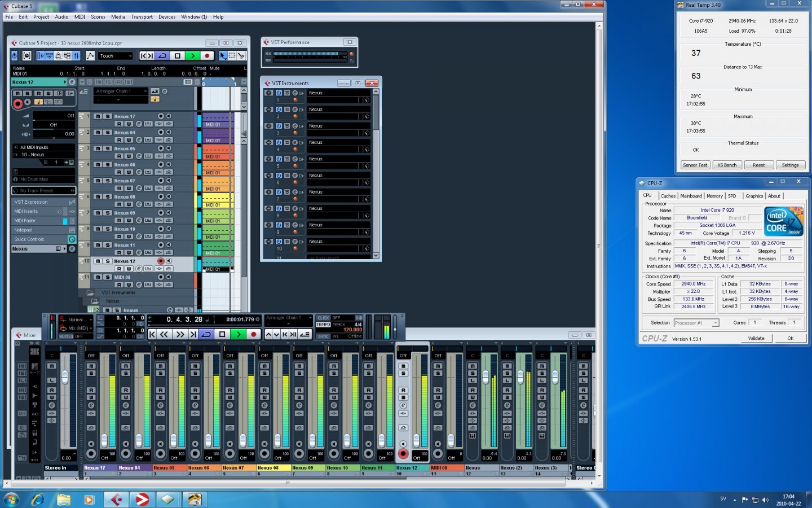The width and height of the screenshot is (812, 508).
Task: Click Fast Forward button in transport panel
Action: (x=179, y=334)
